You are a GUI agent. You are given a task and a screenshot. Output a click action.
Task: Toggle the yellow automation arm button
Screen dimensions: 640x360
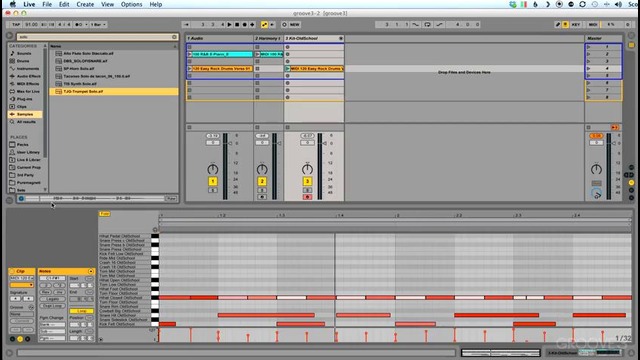coord(264,24)
